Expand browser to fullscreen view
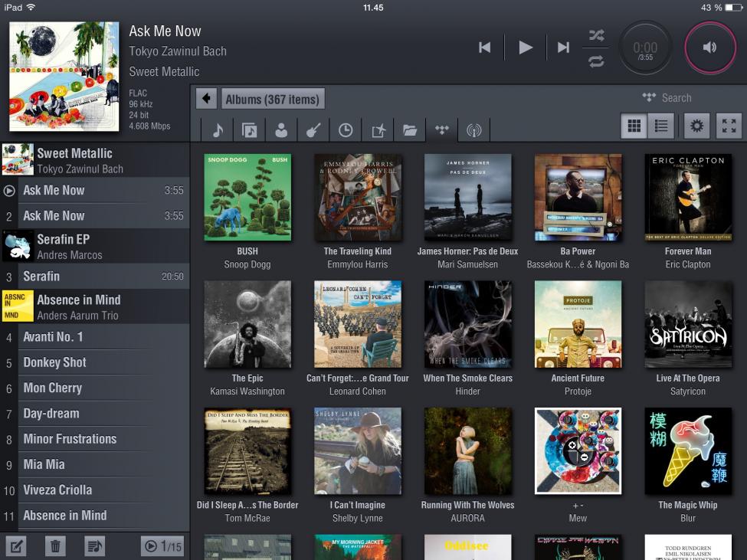 pos(729,126)
